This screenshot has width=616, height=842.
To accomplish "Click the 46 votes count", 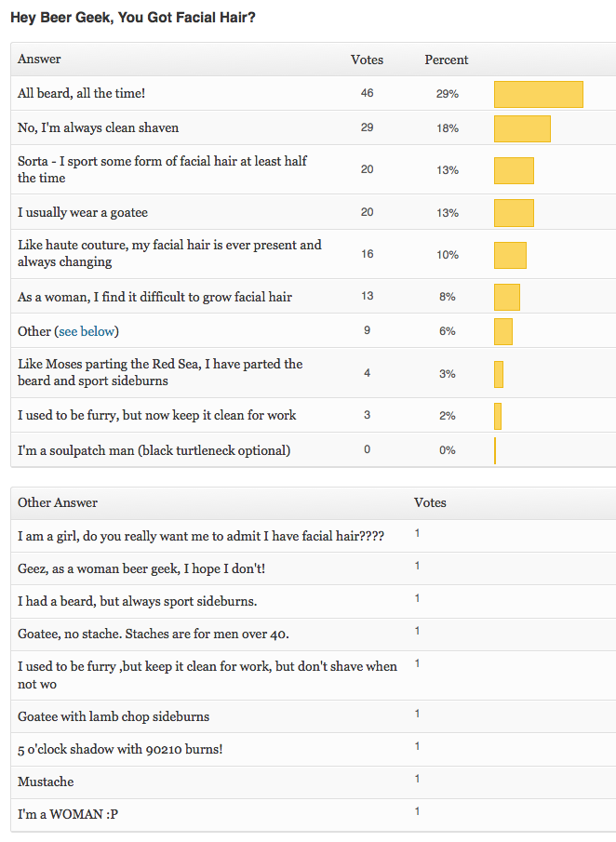I will point(367,94).
